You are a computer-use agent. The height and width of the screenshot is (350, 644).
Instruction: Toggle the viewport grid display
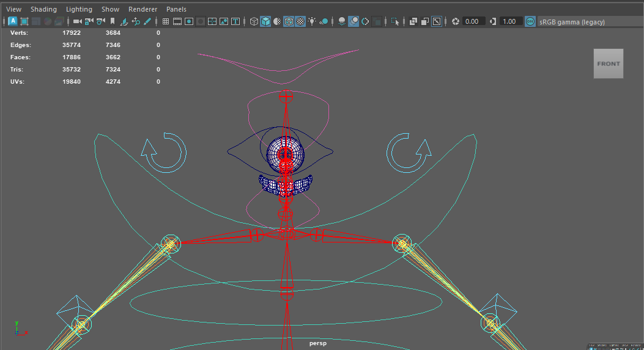click(x=166, y=21)
